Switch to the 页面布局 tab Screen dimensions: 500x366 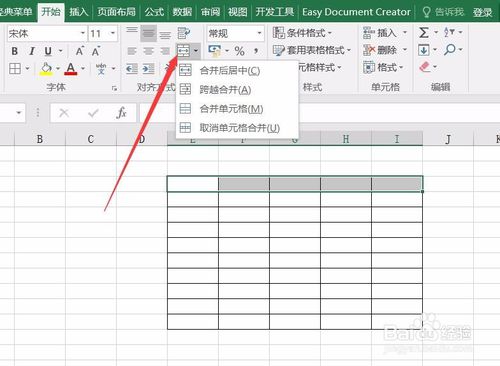(x=117, y=12)
